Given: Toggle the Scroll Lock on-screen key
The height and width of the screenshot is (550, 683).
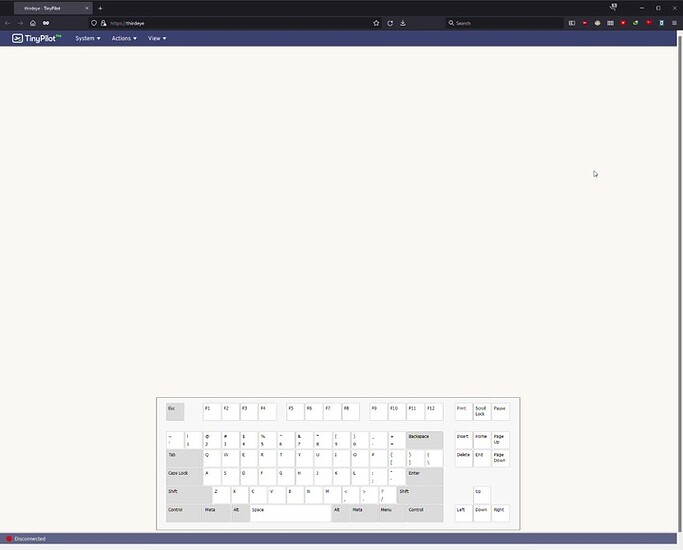Looking at the screenshot, I should (482, 411).
